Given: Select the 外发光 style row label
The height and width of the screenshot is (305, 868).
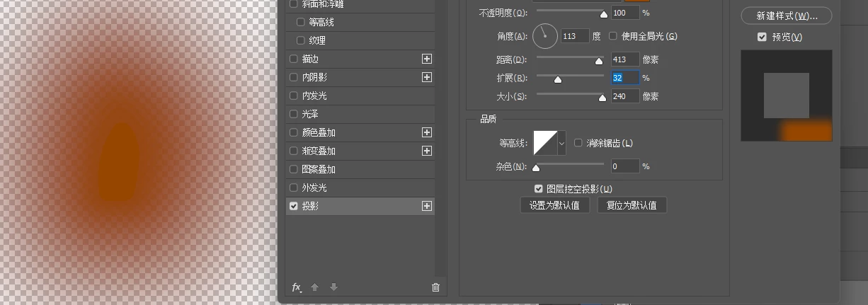Looking at the screenshot, I should [314, 188].
